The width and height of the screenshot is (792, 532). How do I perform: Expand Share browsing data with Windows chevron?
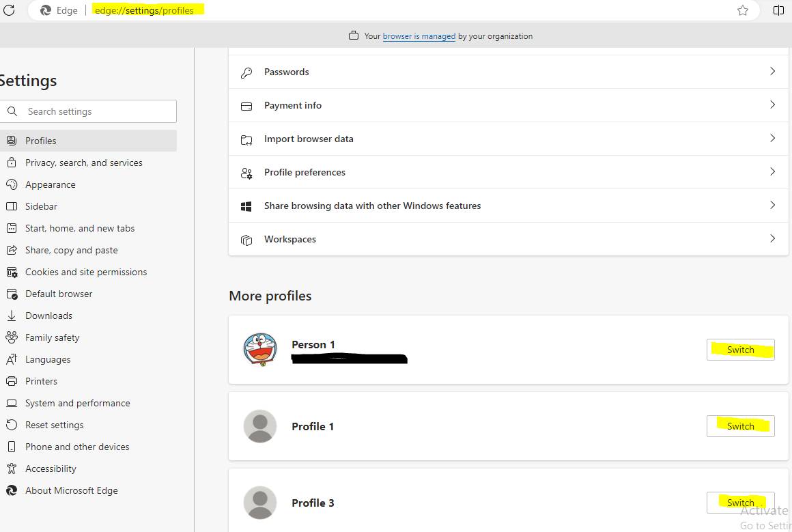click(x=772, y=205)
